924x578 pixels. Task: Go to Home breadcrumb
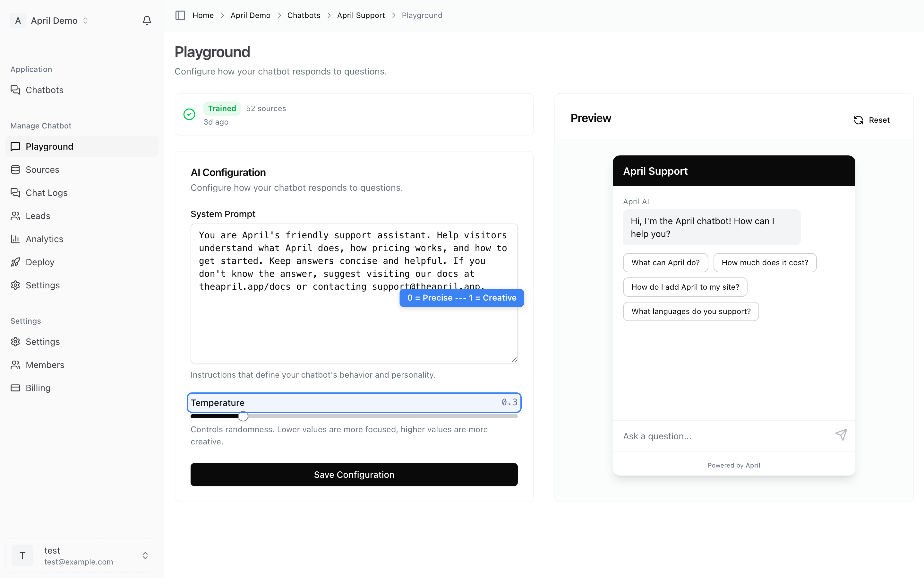click(x=203, y=15)
